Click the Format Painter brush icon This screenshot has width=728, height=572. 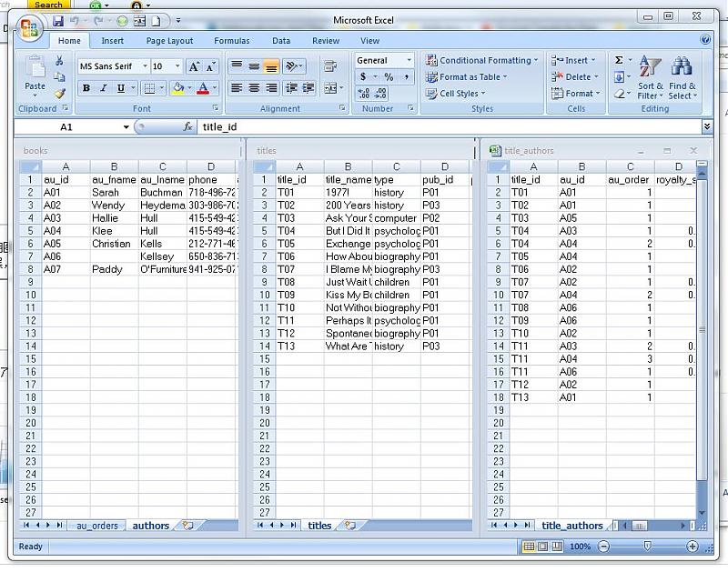coord(60,94)
